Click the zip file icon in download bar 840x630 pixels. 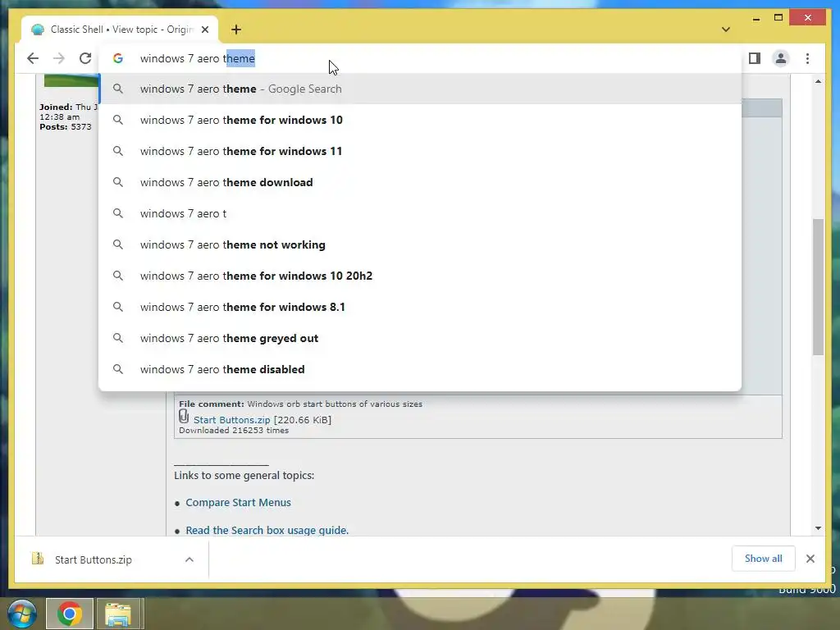pyautogui.click(x=38, y=559)
